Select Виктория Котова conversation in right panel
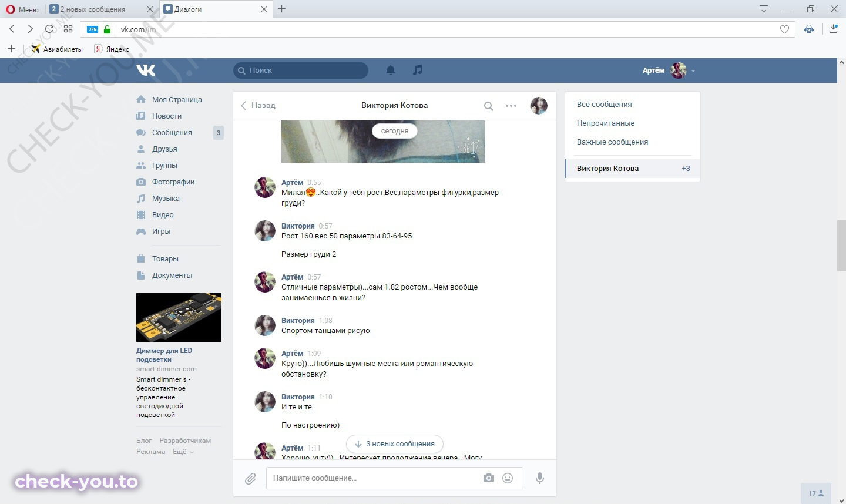 point(633,169)
